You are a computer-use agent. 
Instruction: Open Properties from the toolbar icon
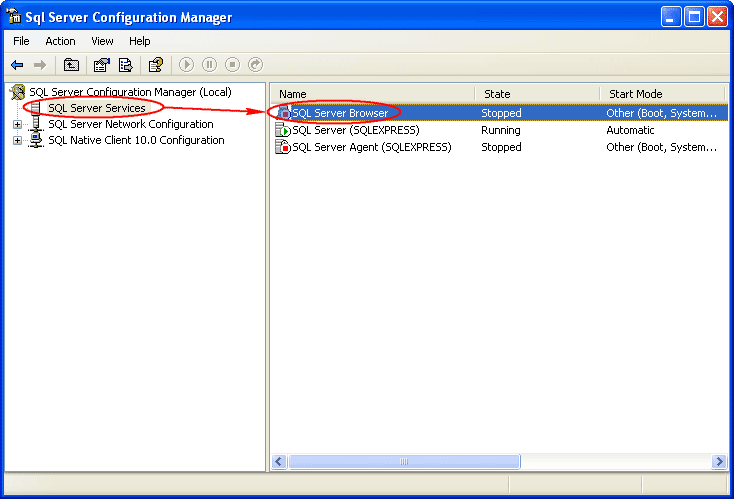coord(101,65)
